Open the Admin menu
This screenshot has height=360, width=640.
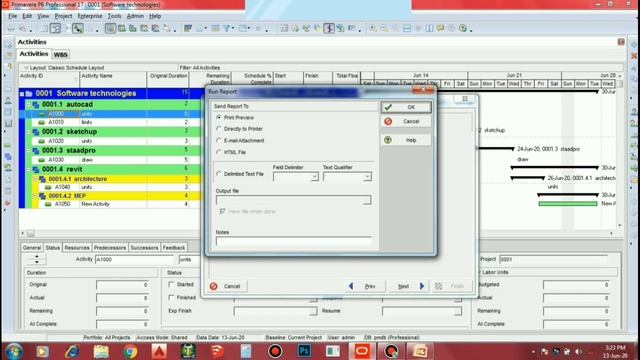(x=135, y=16)
